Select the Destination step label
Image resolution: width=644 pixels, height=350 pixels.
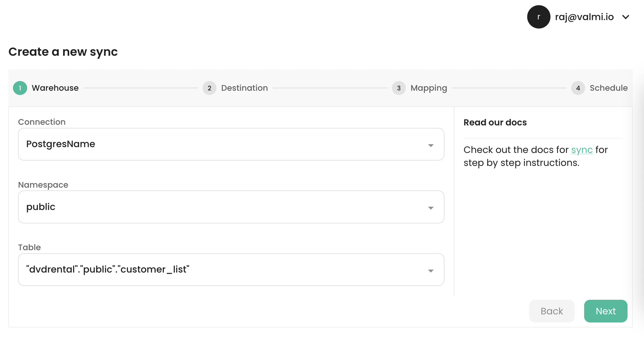click(x=244, y=88)
